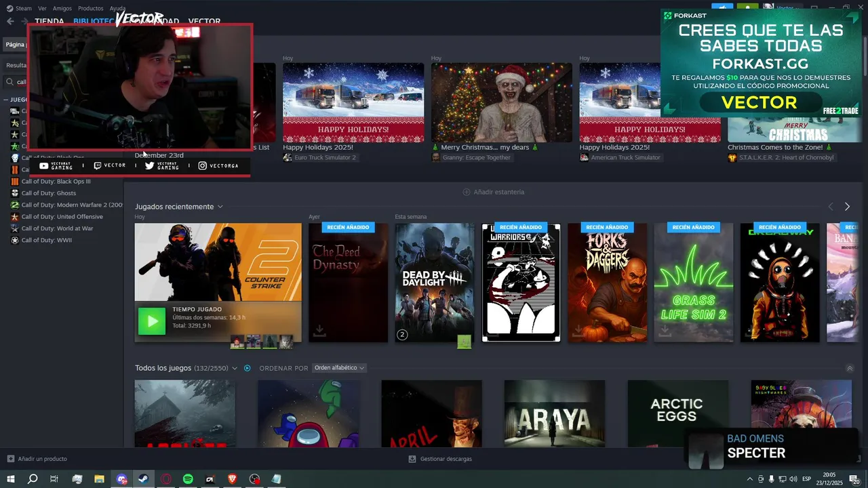Click the Windows Start button
The height and width of the screenshot is (488, 868).
click(10, 479)
